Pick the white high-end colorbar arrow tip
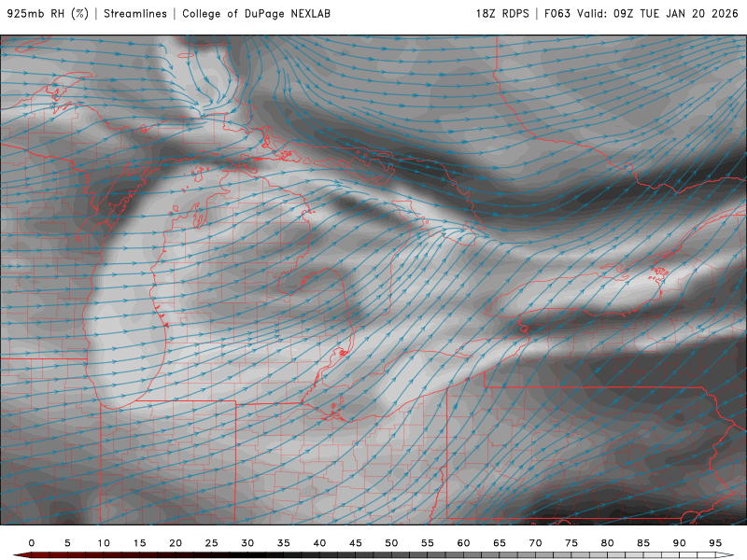The image size is (747, 560). [726, 555]
